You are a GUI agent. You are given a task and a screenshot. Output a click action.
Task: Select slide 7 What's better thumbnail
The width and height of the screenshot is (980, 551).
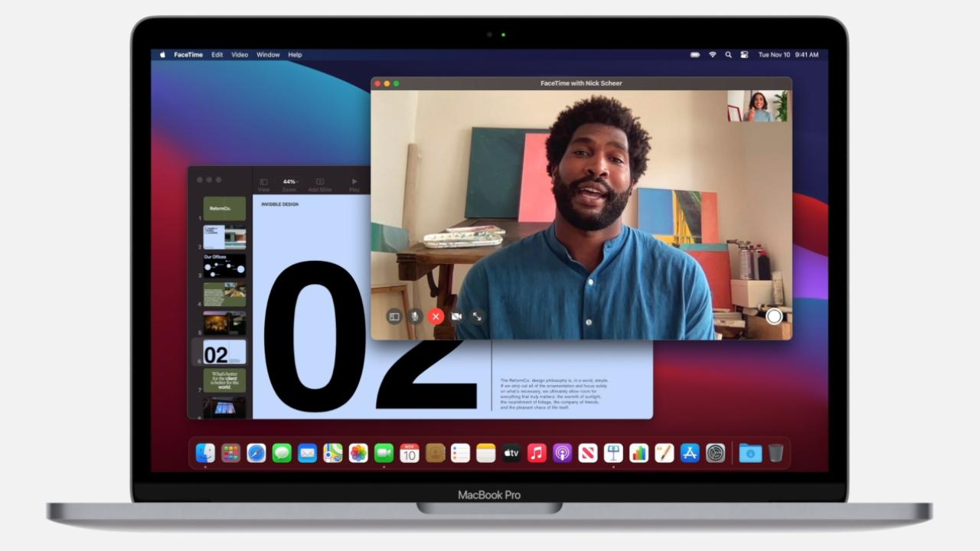coord(224,380)
